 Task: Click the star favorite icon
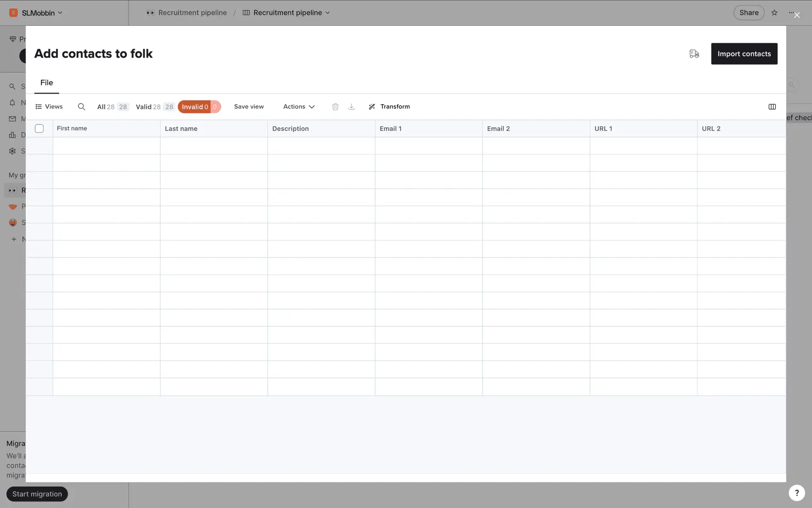(x=774, y=13)
